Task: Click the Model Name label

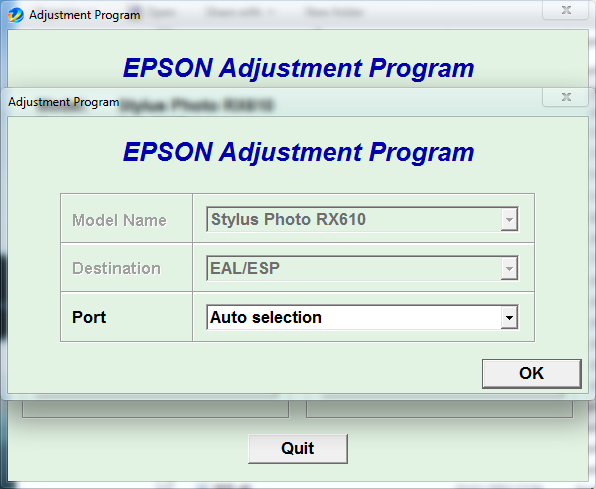Action: pyautogui.click(x=119, y=220)
